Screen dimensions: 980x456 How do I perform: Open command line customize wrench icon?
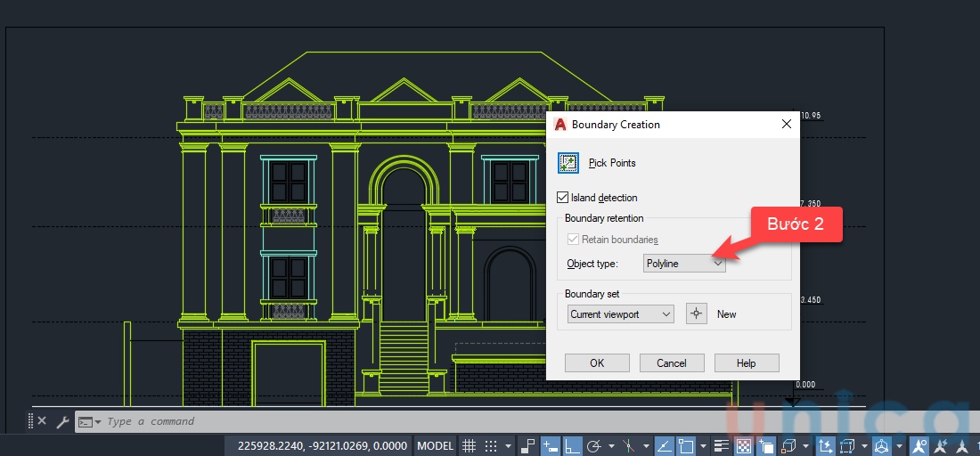point(62,422)
